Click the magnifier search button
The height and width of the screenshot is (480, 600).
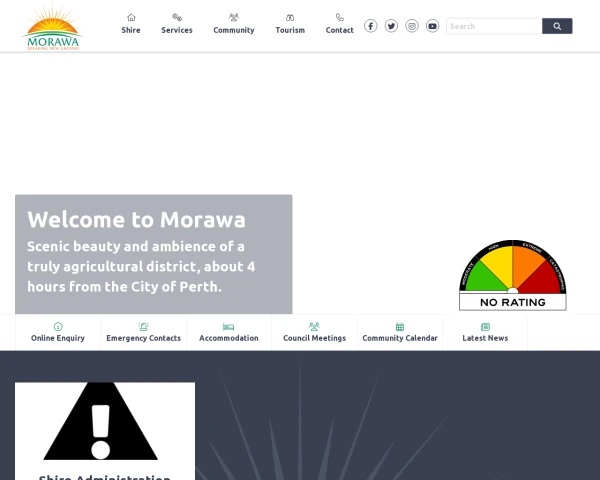[557, 26]
